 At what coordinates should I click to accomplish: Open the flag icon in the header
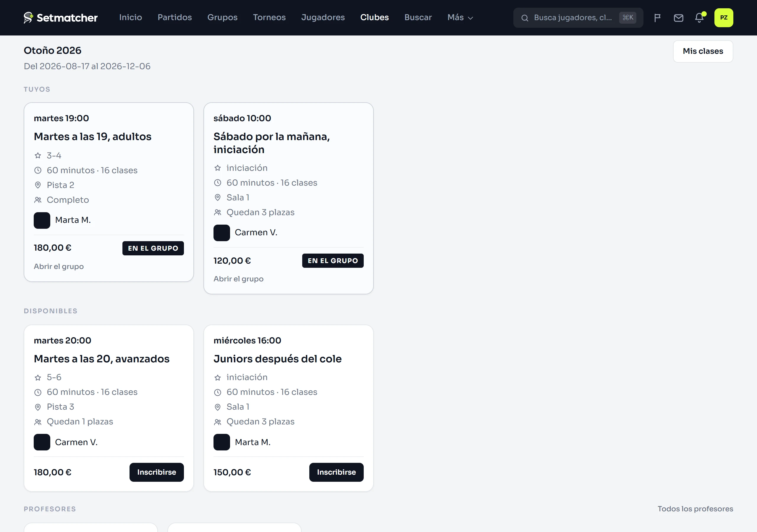(657, 18)
